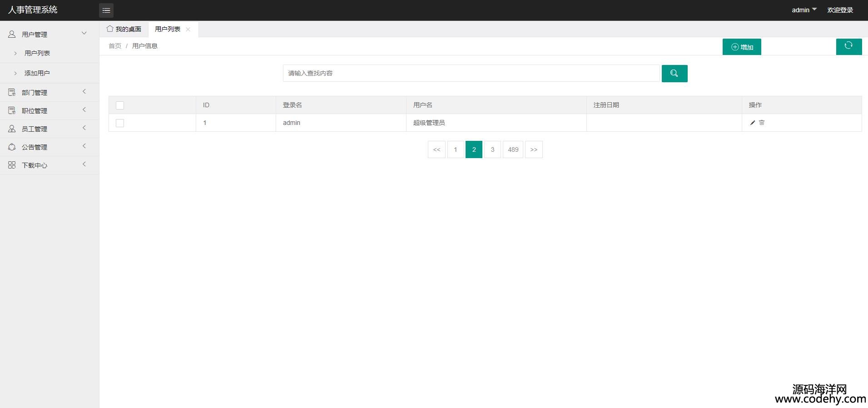Screen dimensions: 868x408
Task: Click the search input field
Action: click(x=471, y=73)
